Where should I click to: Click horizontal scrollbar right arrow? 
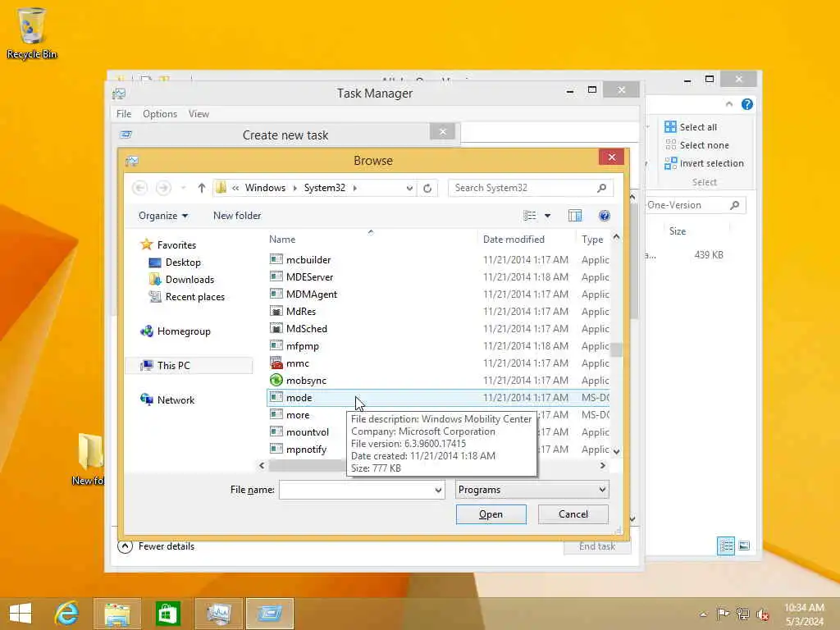tap(603, 466)
